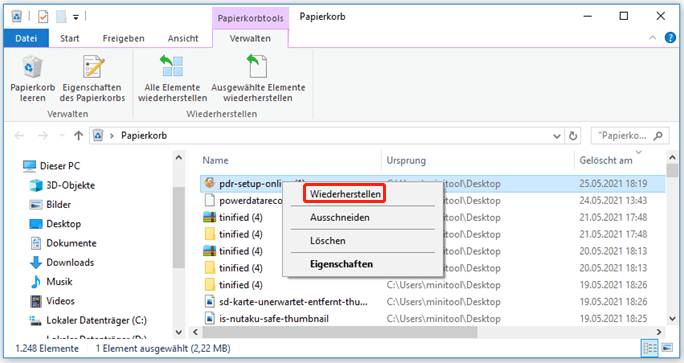Image resolution: width=684 pixels, height=363 pixels.
Task: Click the search magnifier icon
Action: (x=658, y=136)
